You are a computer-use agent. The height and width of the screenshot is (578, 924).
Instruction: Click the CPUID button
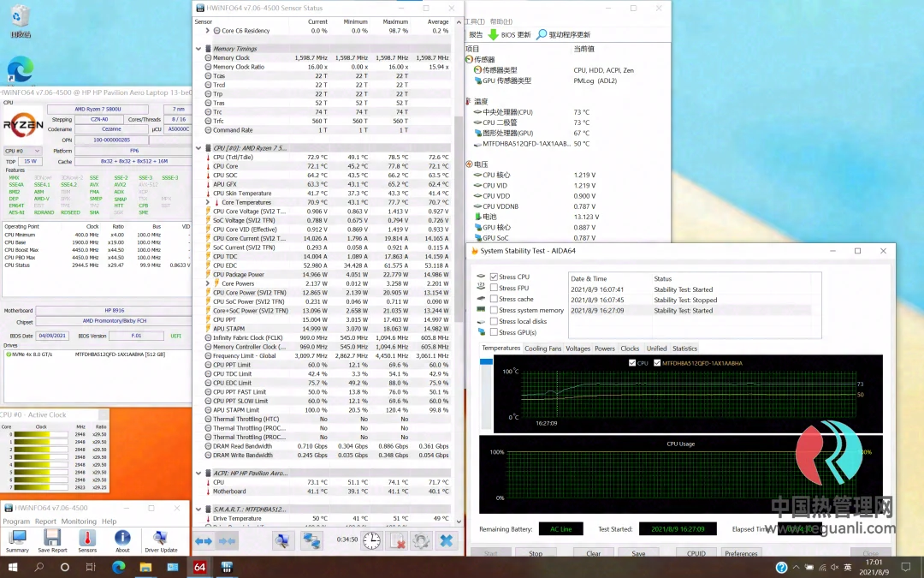(696, 553)
